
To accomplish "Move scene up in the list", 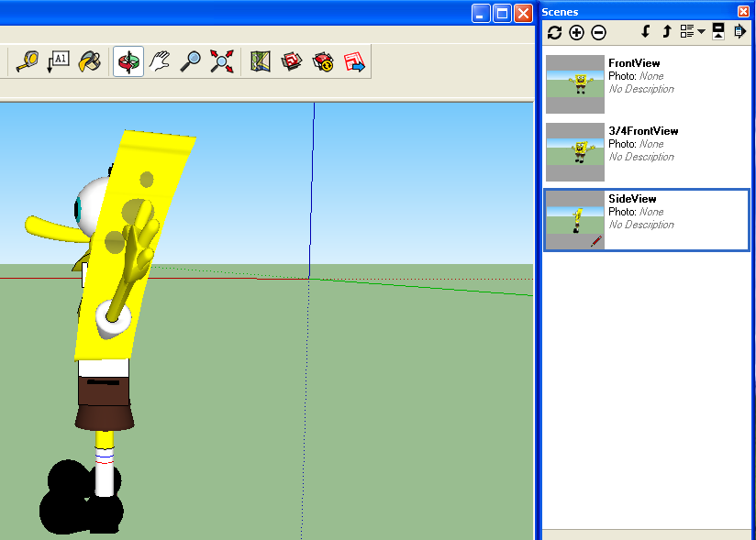I will [x=667, y=32].
